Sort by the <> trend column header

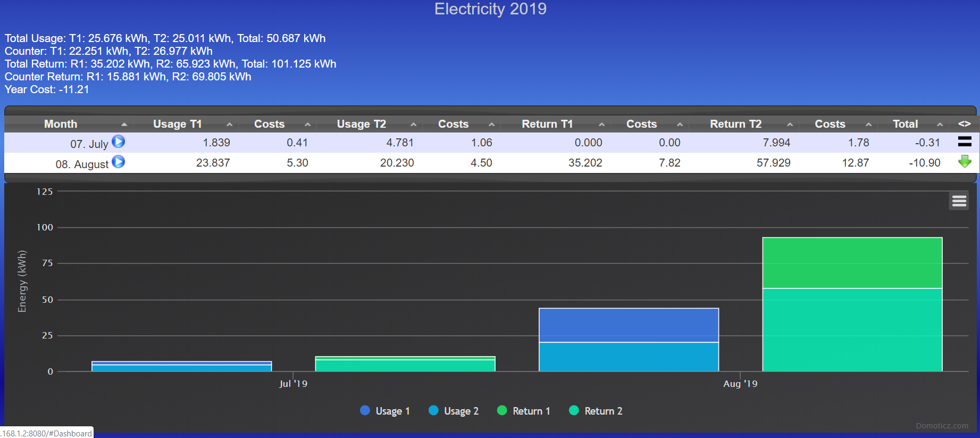[964, 124]
